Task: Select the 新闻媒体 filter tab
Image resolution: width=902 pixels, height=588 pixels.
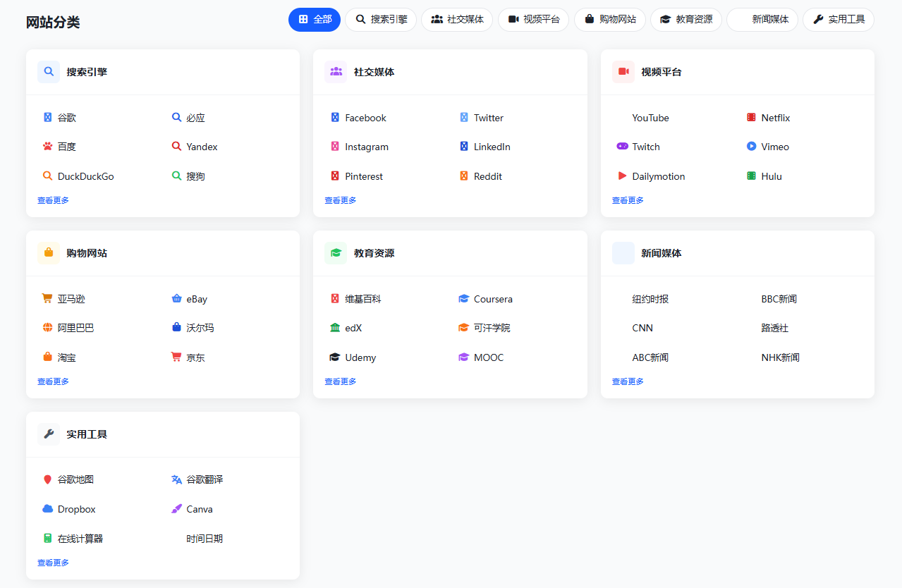Action: coord(762,20)
